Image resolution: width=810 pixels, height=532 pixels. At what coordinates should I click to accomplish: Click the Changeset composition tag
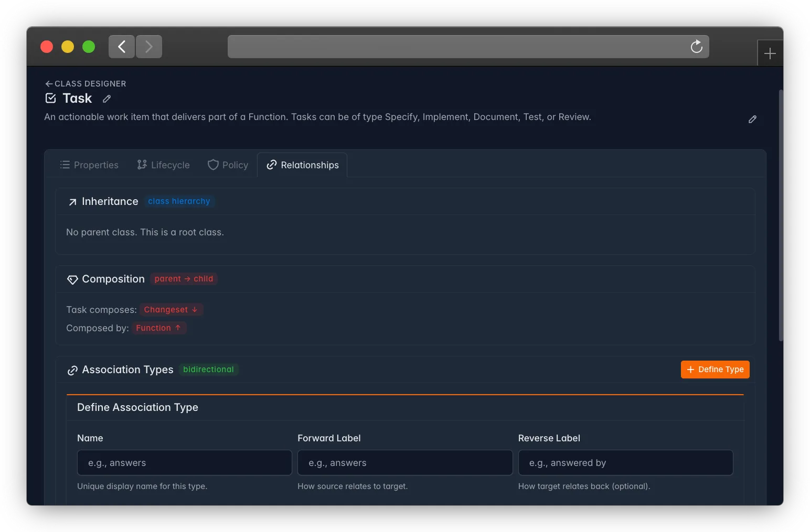[x=171, y=310]
